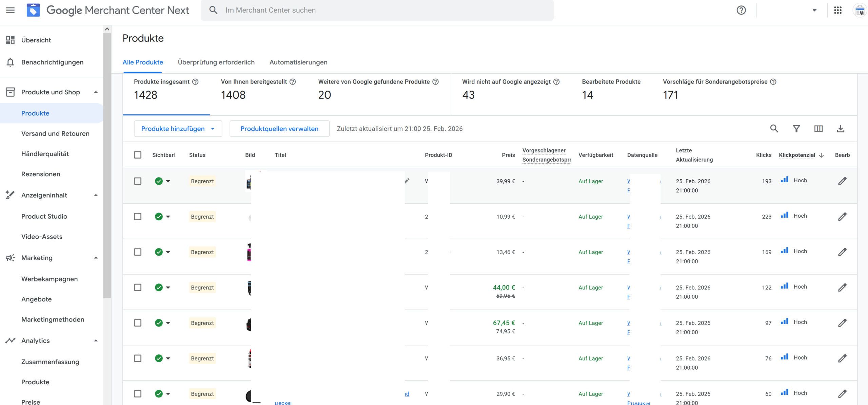Screen dimensions: 868x405
Task: Click Produktquellen verwalten button
Action: click(279, 129)
